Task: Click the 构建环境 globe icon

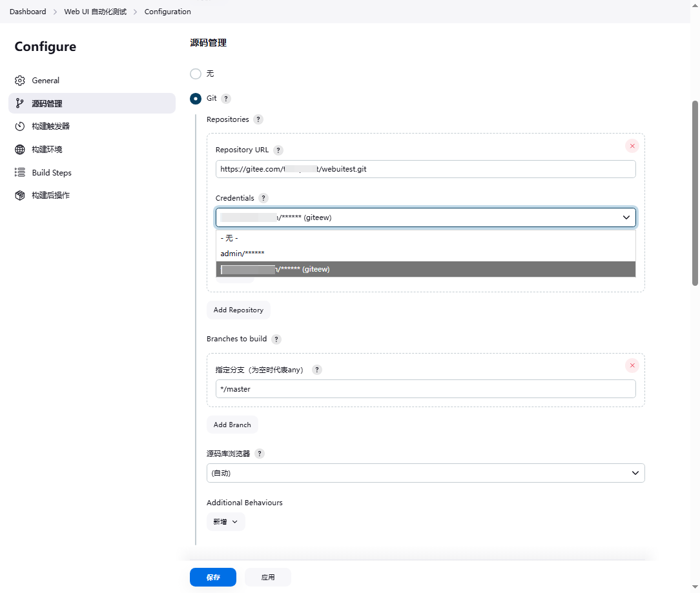Action: coord(19,150)
